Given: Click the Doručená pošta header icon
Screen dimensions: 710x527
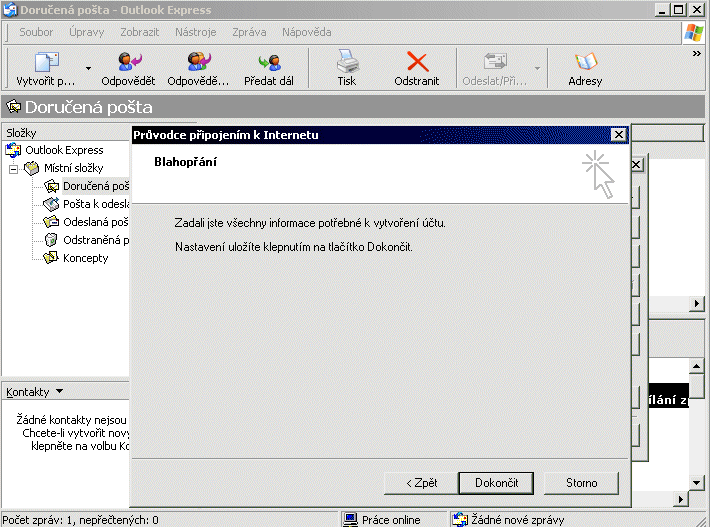Looking at the screenshot, I should pyautogui.click(x=14, y=107).
